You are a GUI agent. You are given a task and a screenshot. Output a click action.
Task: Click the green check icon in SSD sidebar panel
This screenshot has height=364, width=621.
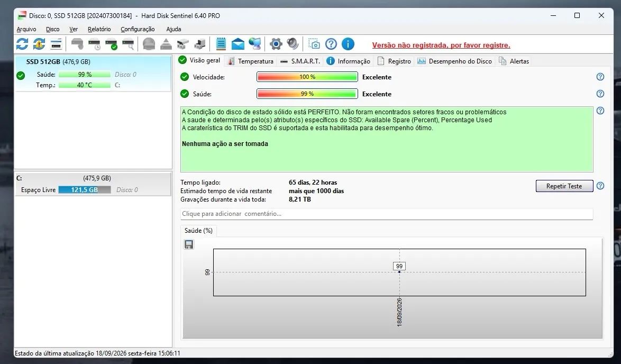click(21, 75)
